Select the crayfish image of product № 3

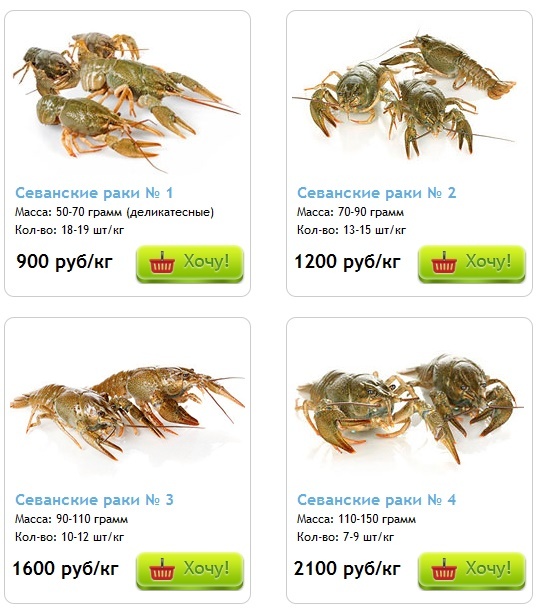pyautogui.click(x=127, y=413)
